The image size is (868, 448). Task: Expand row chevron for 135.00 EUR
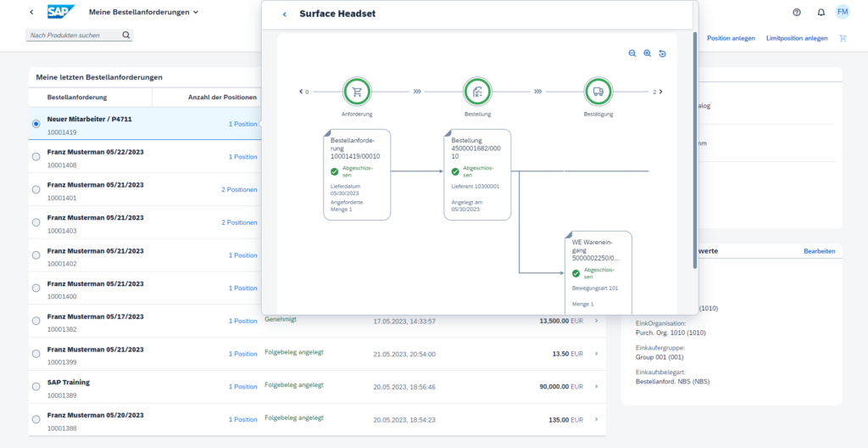[596, 420]
